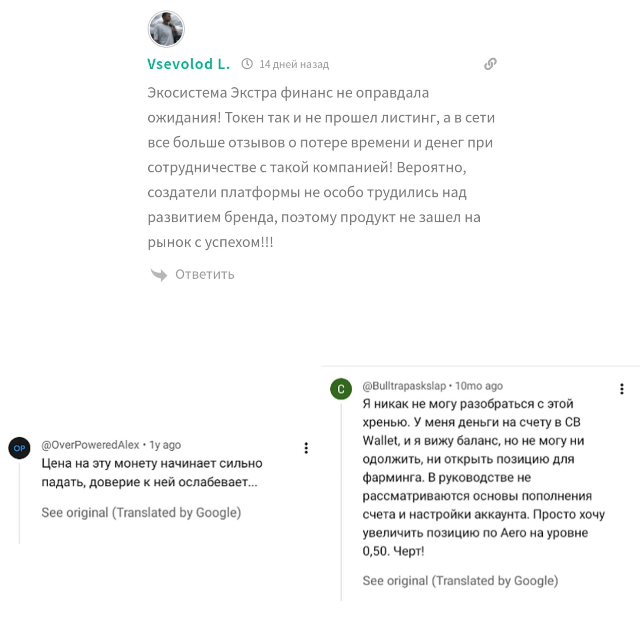This screenshot has height=644, width=644.
Task: Show original text of OverPoweredAlex's comment
Action: coord(141,513)
